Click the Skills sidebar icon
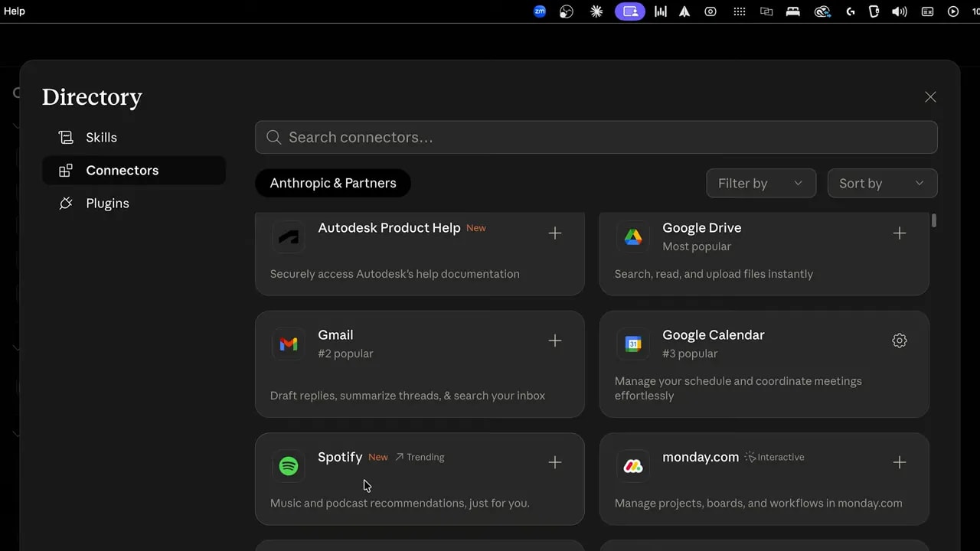 point(66,138)
